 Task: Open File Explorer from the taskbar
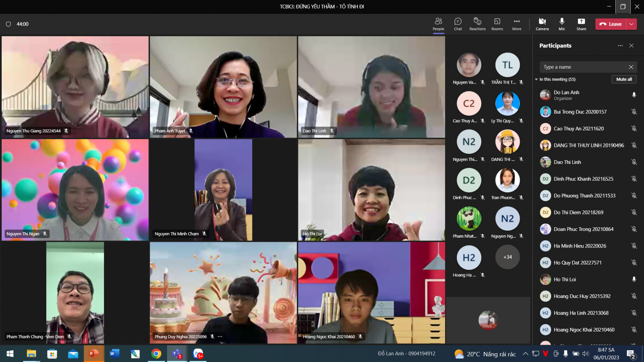click(31, 354)
